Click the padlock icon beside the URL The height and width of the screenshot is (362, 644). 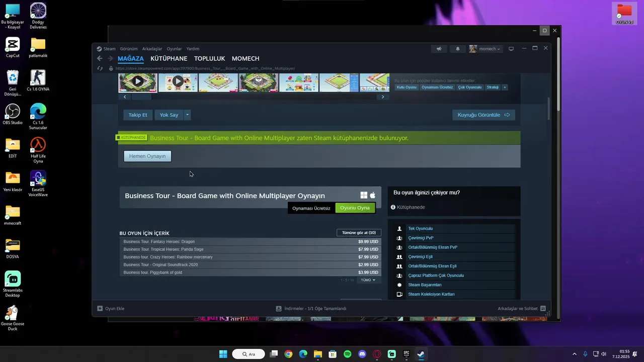111,68
